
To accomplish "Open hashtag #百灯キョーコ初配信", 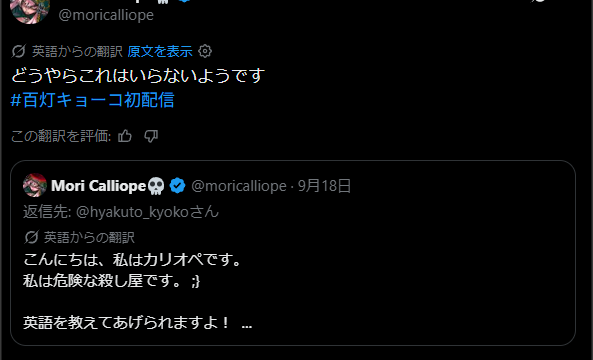I will 92,100.
